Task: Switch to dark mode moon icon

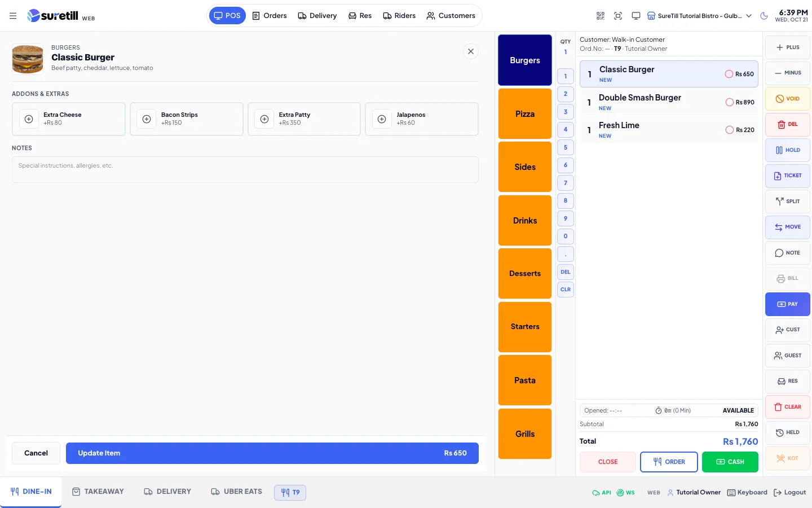Action: [764, 16]
